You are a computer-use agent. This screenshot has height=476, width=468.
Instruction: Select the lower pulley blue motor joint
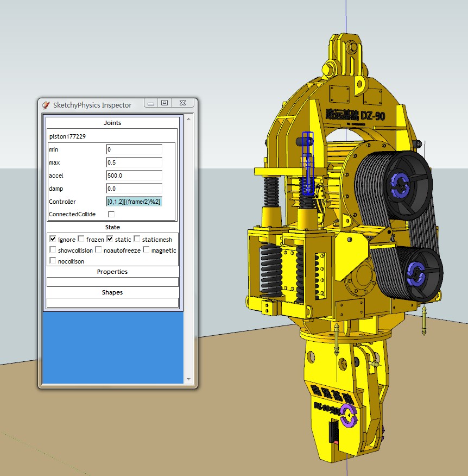416,273
